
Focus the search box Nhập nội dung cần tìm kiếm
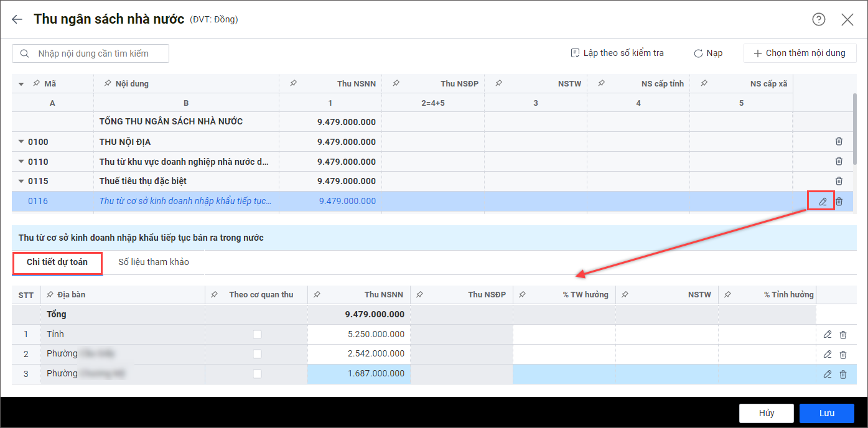93,53
